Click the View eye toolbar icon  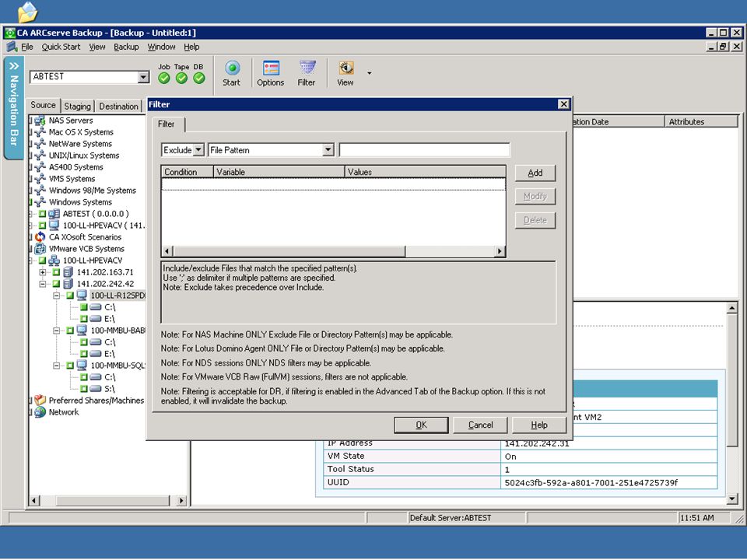coord(345,68)
